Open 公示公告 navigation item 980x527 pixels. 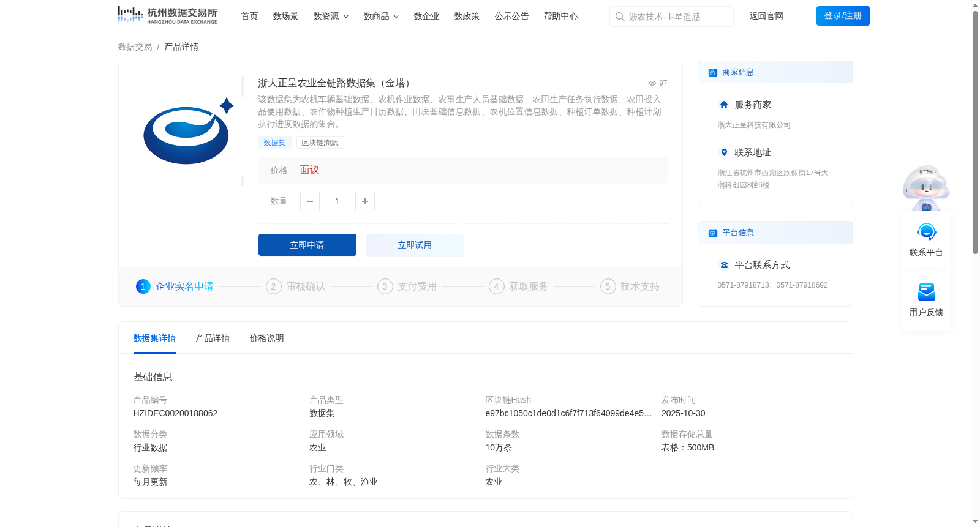[511, 17]
